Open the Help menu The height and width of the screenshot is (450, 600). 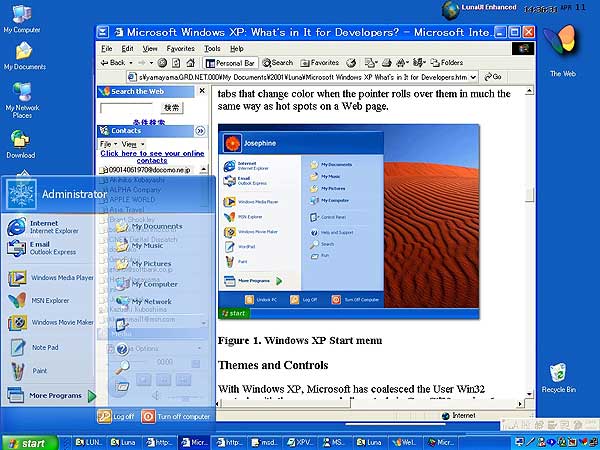click(x=236, y=49)
